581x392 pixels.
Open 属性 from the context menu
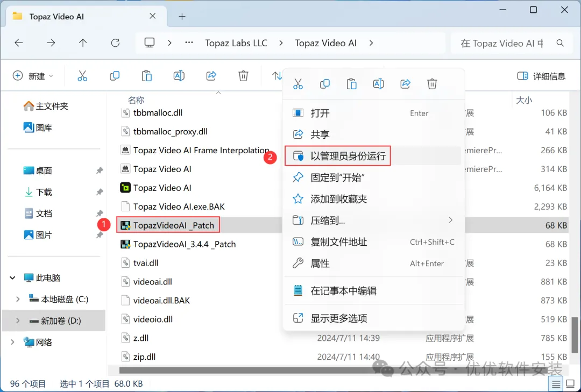tap(374, 263)
